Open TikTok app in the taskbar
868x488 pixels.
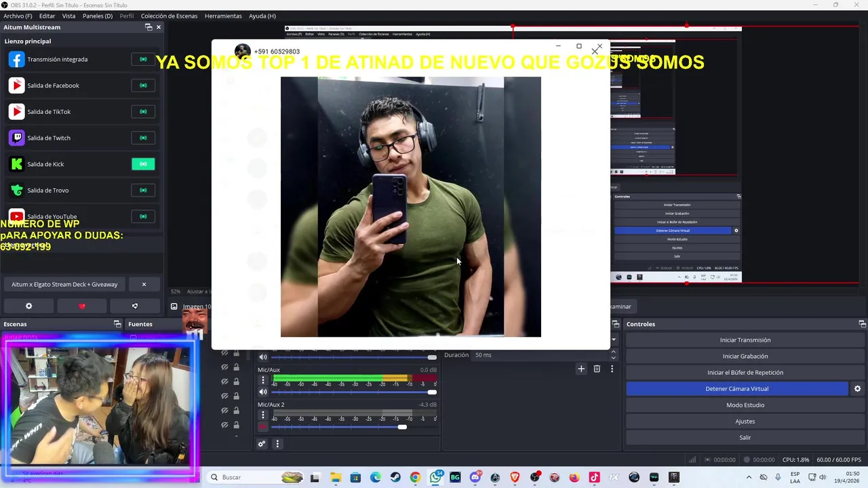click(x=594, y=477)
